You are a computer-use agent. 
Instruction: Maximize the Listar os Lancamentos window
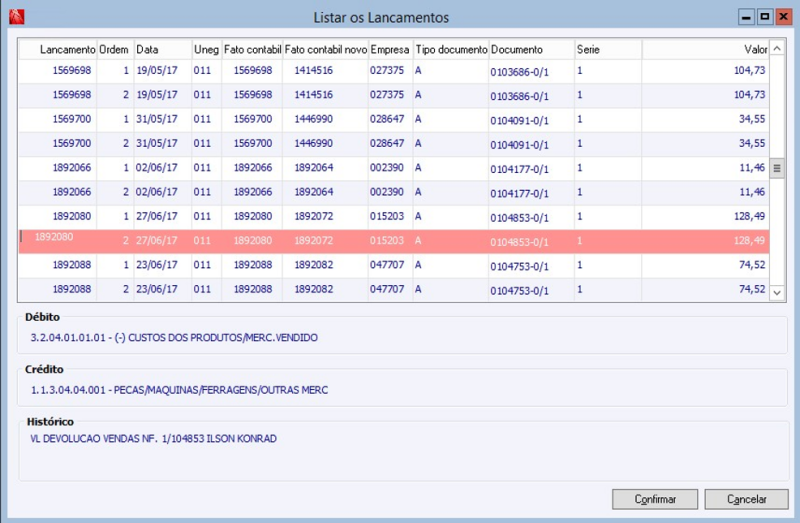765,17
